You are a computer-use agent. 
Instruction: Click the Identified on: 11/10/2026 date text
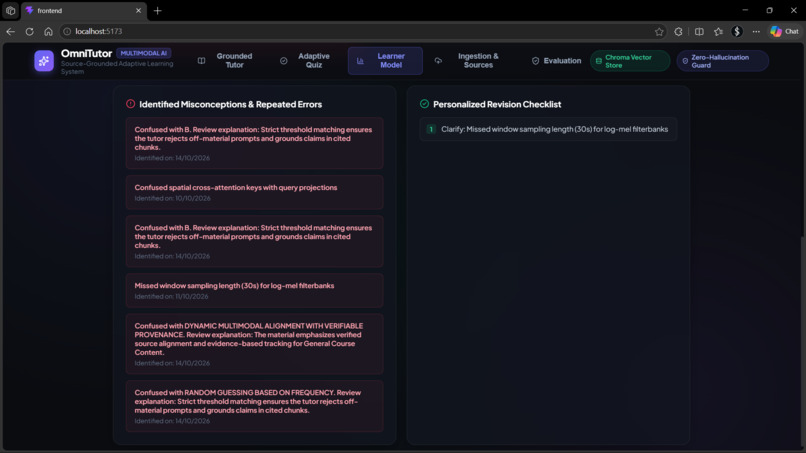click(x=171, y=296)
